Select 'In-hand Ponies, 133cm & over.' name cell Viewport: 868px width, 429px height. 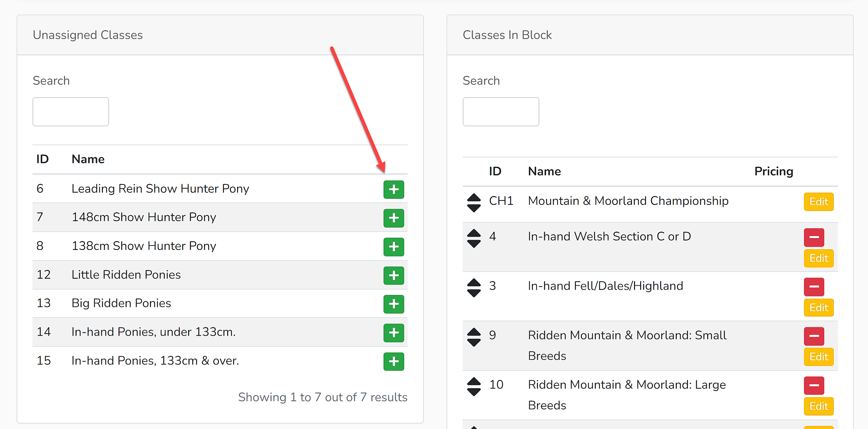pos(155,360)
